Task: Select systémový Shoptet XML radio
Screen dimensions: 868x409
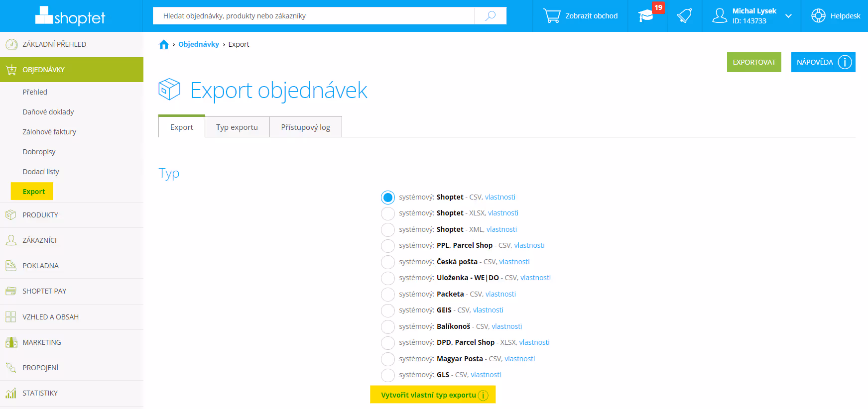Action: (x=388, y=230)
